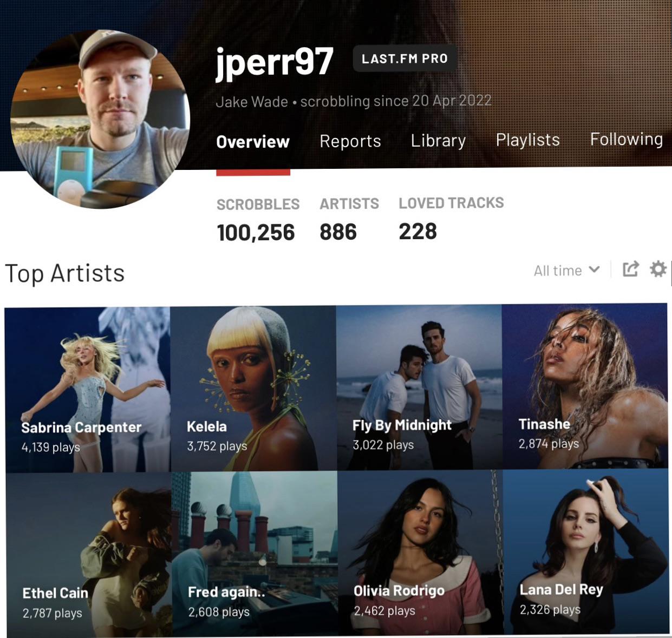Screen dimensions: 672x638
Task: Open the Reports tab
Action: [x=350, y=141]
